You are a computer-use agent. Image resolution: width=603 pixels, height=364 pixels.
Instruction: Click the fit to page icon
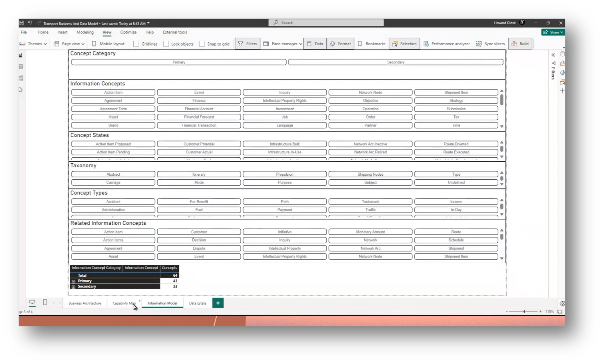(x=560, y=312)
